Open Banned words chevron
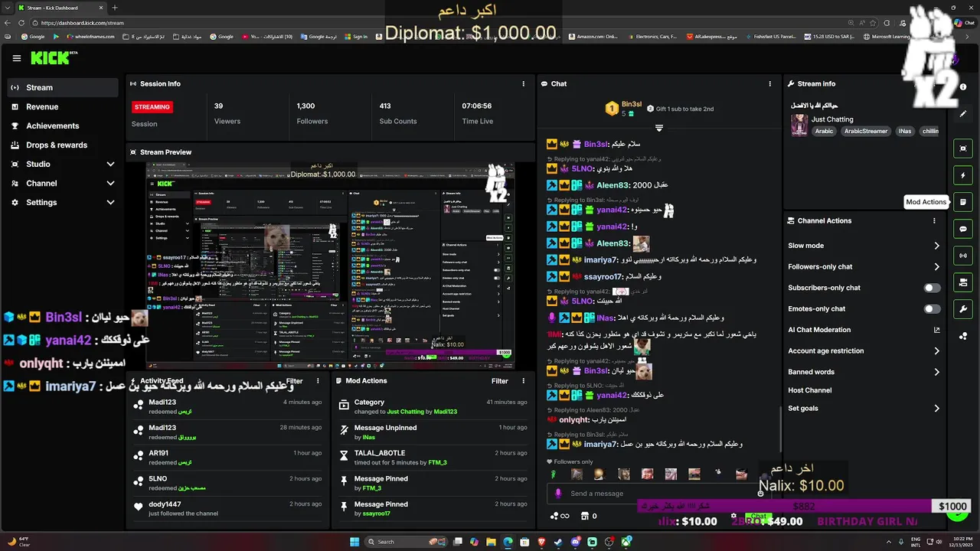This screenshot has height=551, width=980. [x=936, y=372]
